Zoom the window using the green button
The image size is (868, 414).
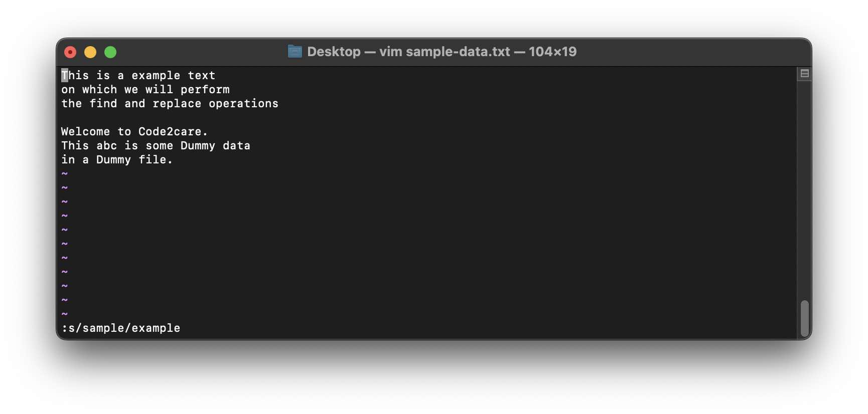(x=110, y=52)
